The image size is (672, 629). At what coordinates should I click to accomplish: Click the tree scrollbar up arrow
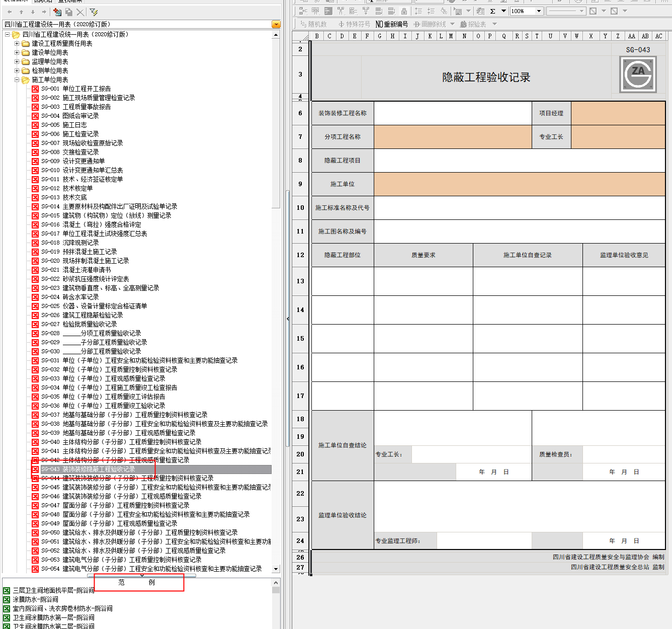(x=276, y=35)
